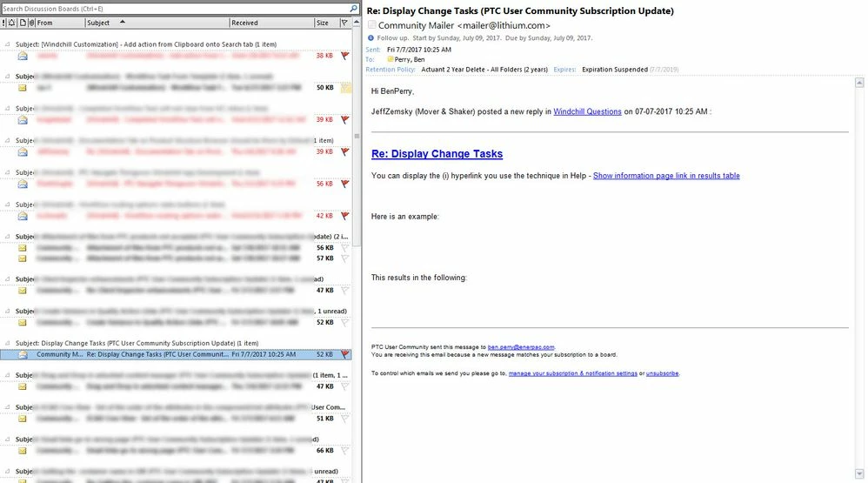Collapse the group ending with 'User Com...'
This screenshot has height=483, width=868.
tap(7, 407)
